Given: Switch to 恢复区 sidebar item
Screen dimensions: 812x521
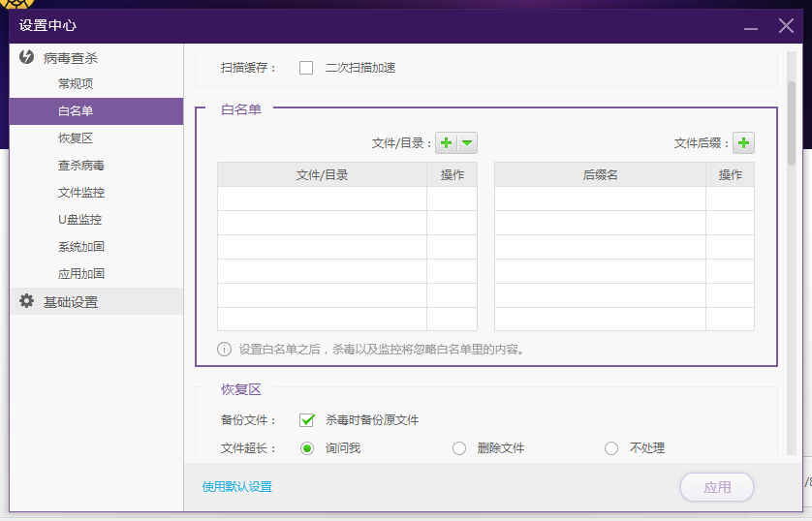Looking at the screenshot, I should (x=76, y=138).
